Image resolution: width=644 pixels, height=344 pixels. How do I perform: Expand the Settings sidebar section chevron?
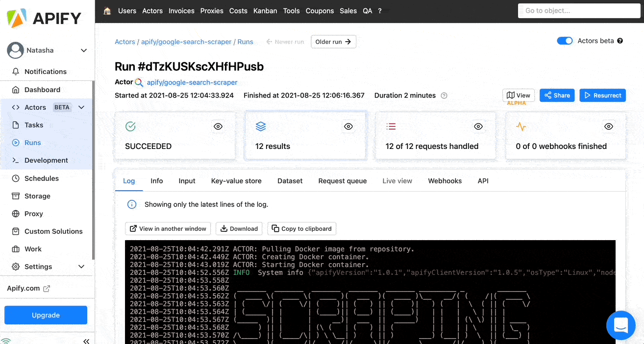tap(81, 267)
